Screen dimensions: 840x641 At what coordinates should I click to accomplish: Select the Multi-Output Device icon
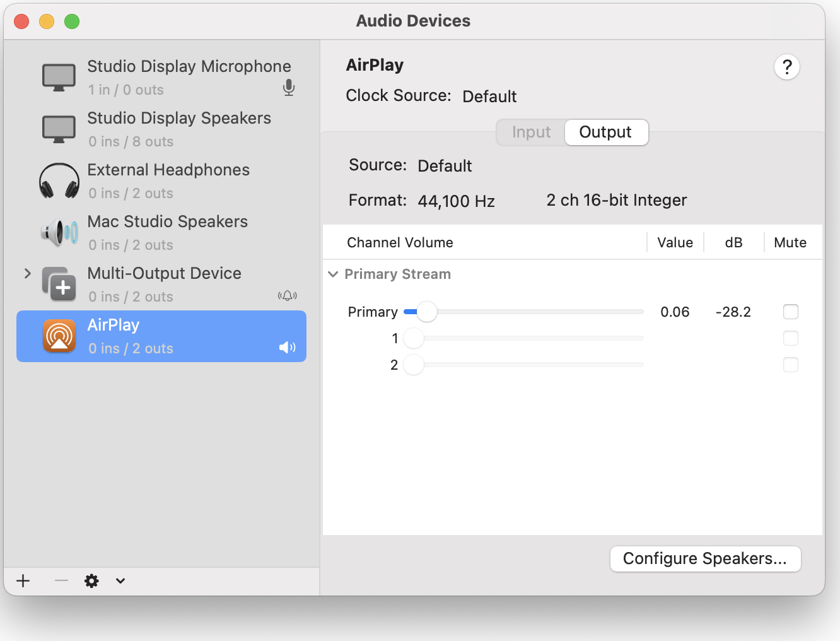tap(59, 285)
